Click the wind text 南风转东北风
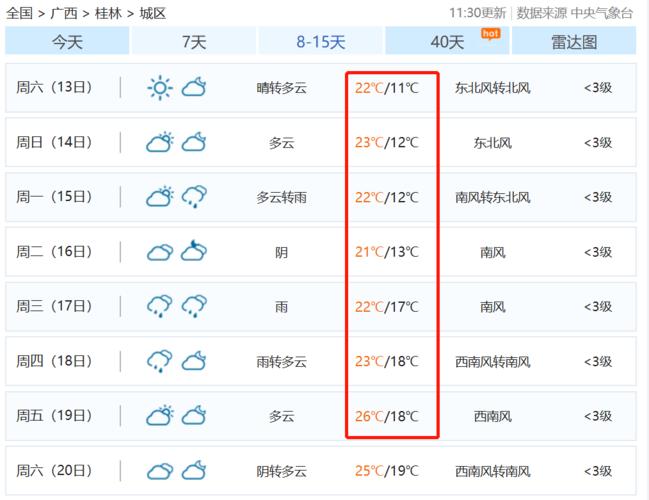Image resolution: width=649 pixels, height=500 pixels. pos(493,197)
